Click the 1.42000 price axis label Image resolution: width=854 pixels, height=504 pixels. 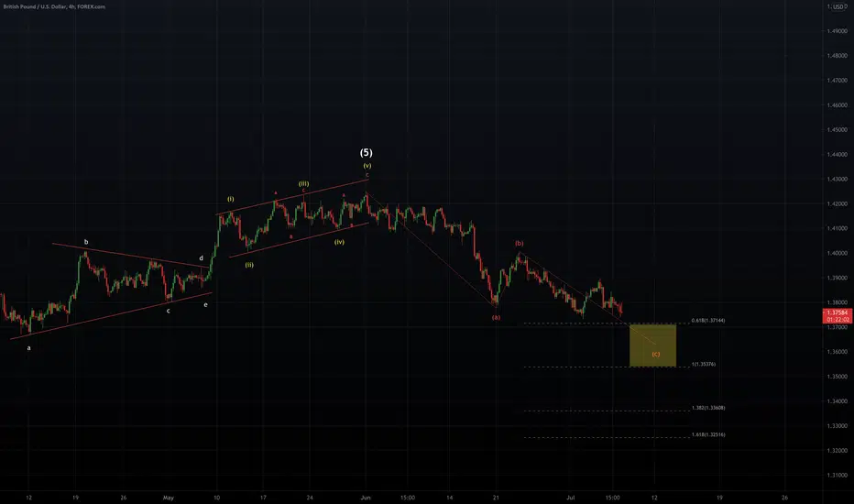coord(838,203)
